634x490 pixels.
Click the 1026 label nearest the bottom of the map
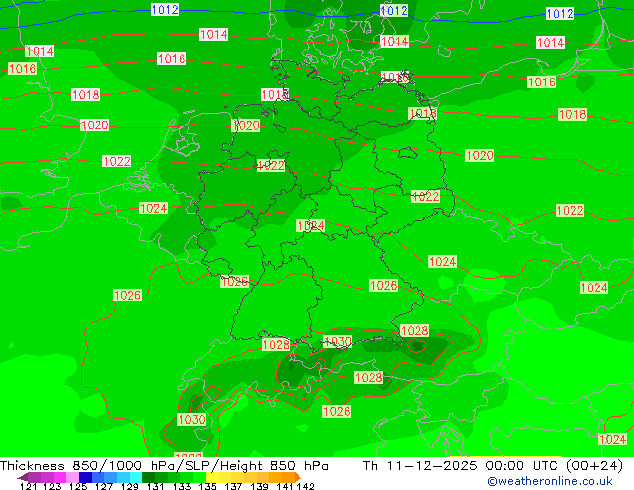click(336, 412)
